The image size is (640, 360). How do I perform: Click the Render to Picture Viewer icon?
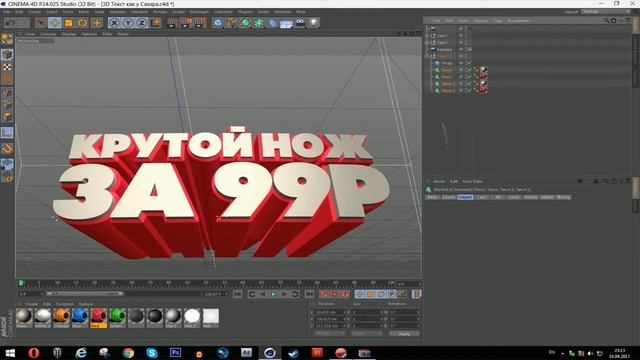187,22
